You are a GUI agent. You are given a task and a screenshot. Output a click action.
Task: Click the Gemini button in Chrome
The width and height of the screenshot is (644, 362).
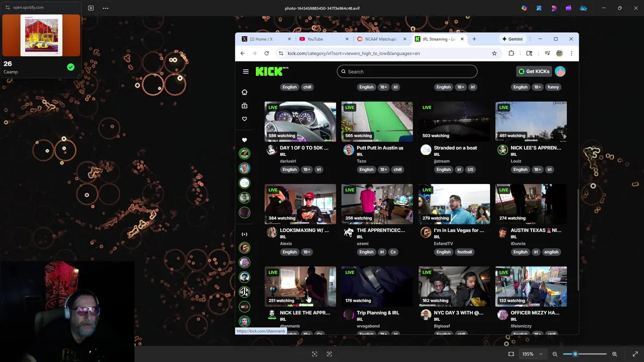pos(512,39)
